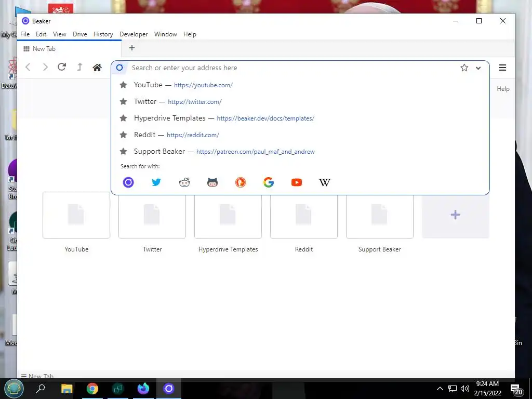The image size is (532, 399).
Task: Open the Window menu
Action: click(166, 34)
